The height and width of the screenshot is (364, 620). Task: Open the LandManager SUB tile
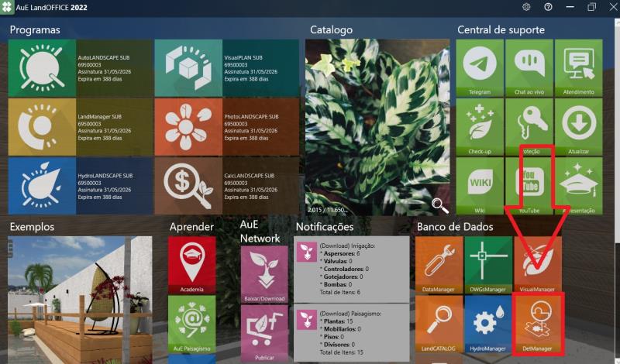81,127
